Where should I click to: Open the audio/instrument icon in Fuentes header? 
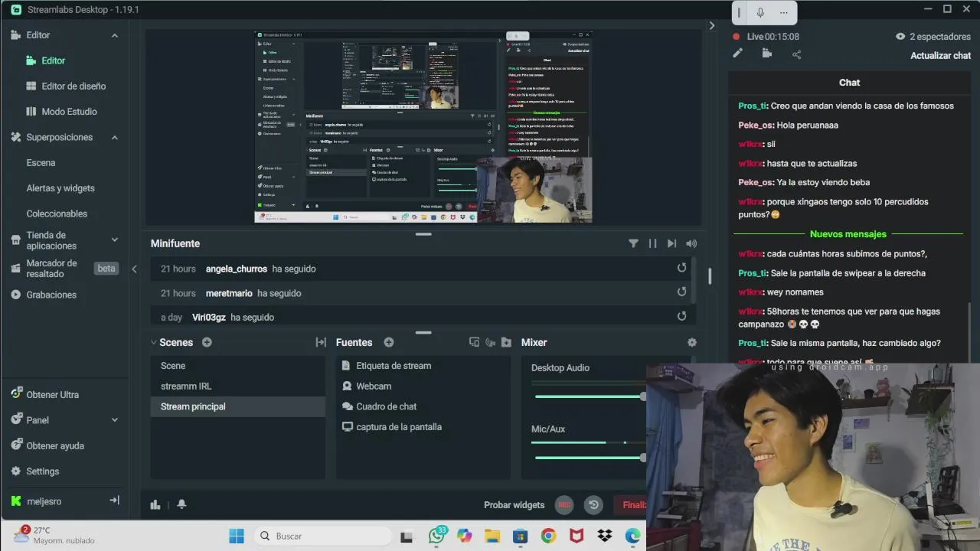(x=491, y=342)
